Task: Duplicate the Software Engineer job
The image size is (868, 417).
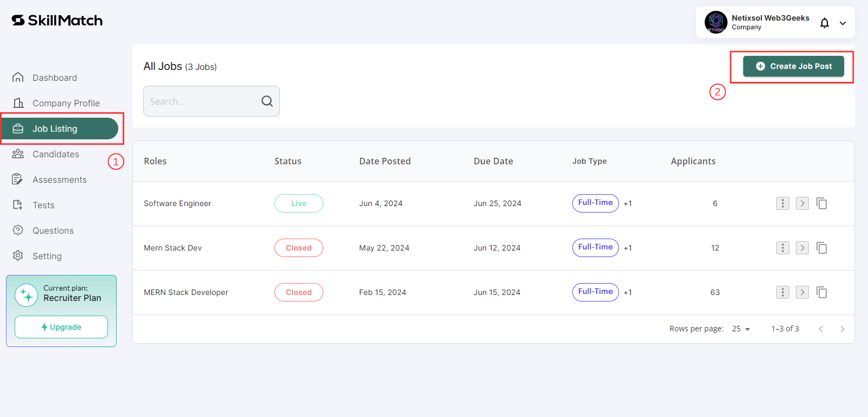Action: point(822,203)
